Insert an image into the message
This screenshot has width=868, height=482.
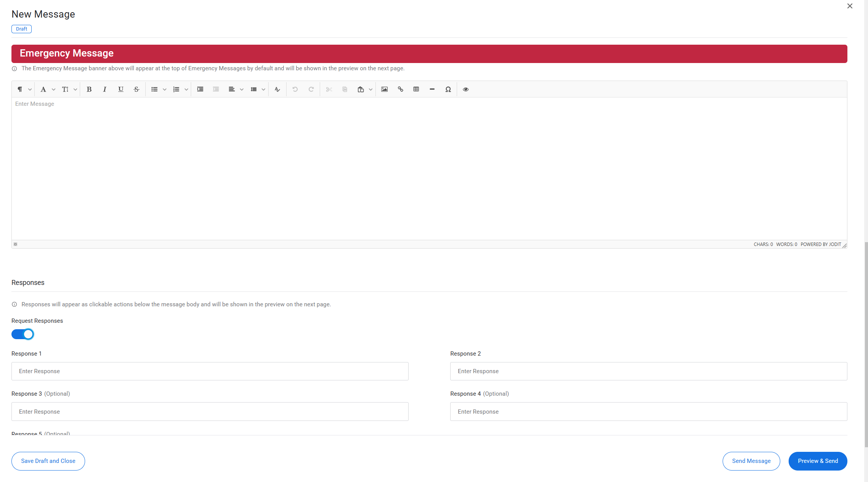[x=384, y=89]
